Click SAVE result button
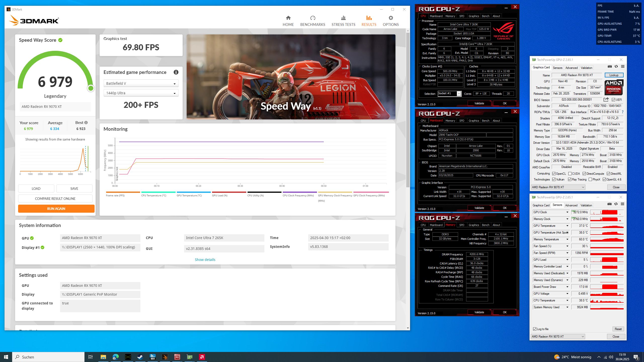The image size is (644, 362). tap(74, 189)
